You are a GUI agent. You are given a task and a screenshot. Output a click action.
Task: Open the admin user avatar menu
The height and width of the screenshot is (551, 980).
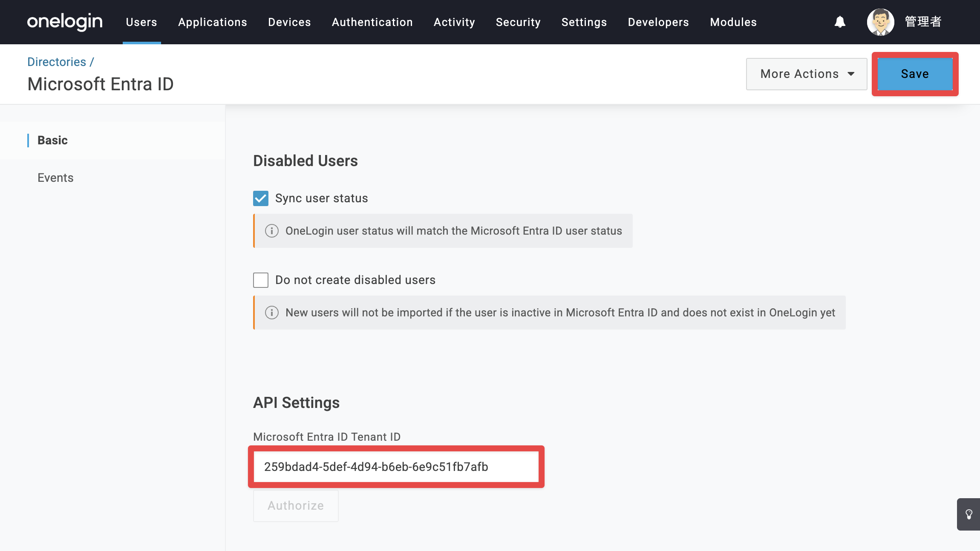click(880, 22)
